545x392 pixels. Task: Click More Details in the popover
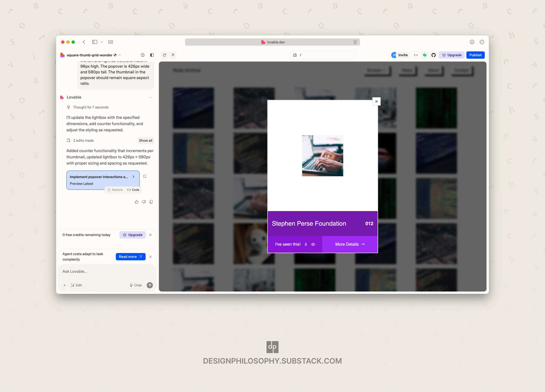click(x=350, y=244)
